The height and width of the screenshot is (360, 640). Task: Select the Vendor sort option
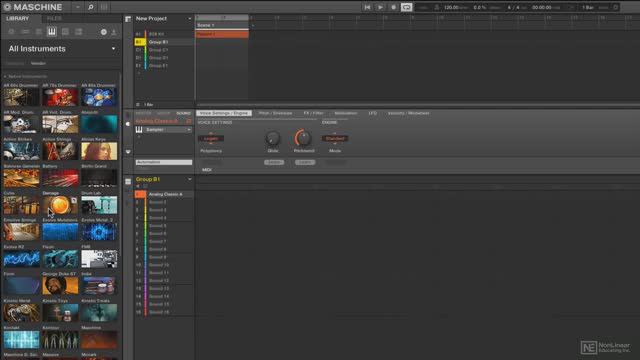pyautogui.click(x=38, y=63)
